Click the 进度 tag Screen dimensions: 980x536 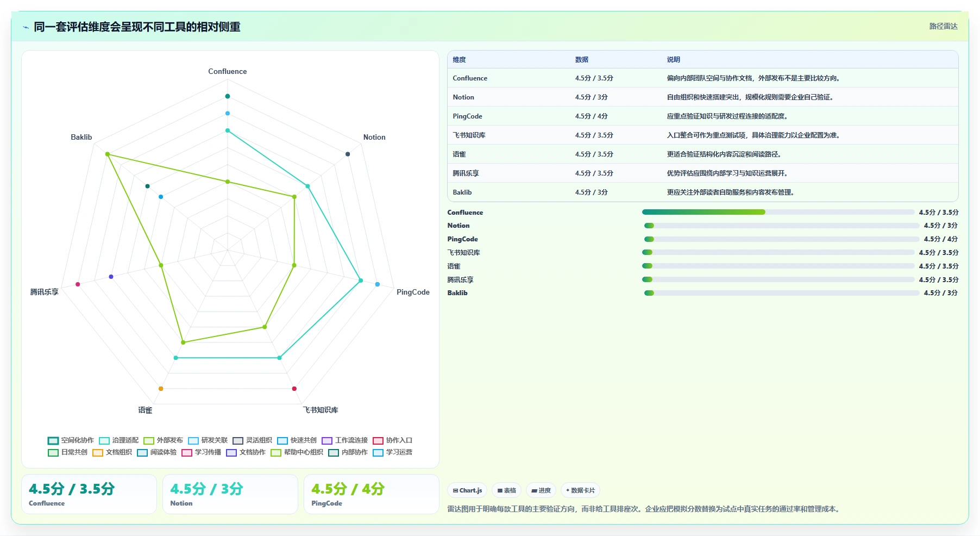pyautogui.click(x=541, y=490)
